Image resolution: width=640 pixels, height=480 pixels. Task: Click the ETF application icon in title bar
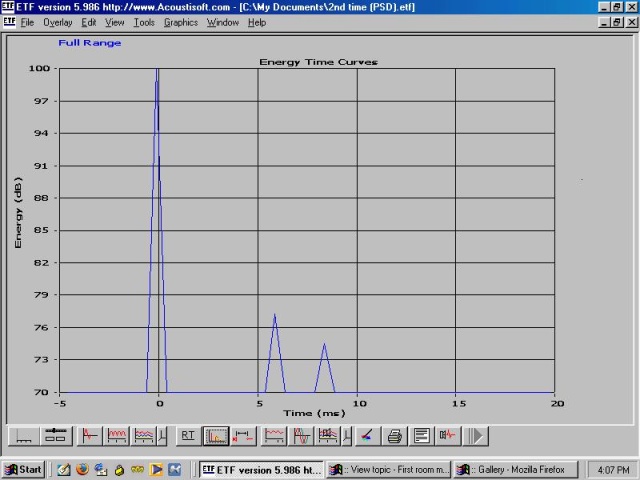[8, 7]
